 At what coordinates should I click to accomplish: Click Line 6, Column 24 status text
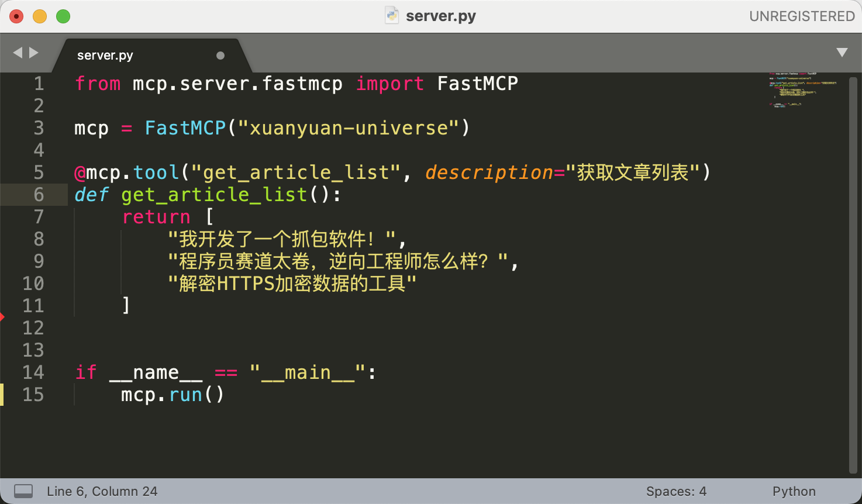(102, 491)
